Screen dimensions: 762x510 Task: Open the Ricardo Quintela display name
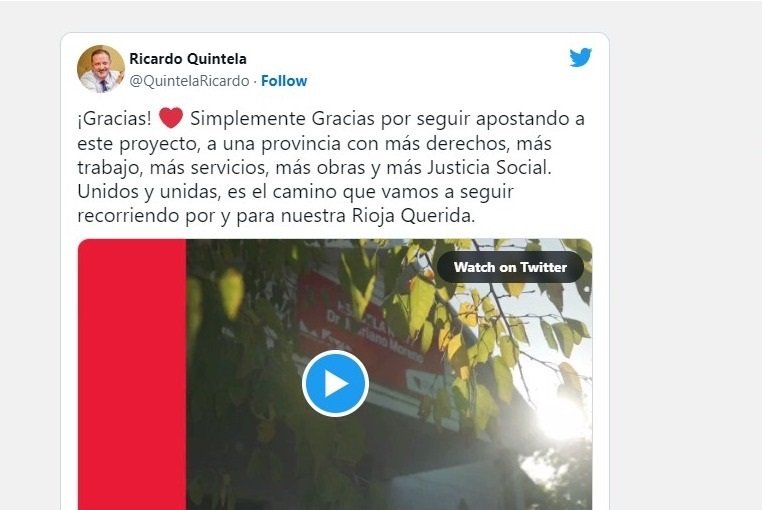tap(188, 59)
